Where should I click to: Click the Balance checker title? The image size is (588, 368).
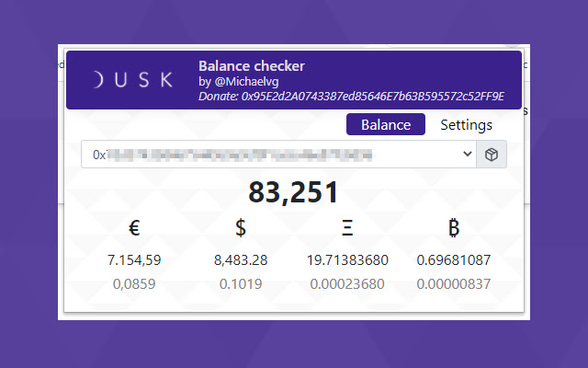(x=251, y=66)
